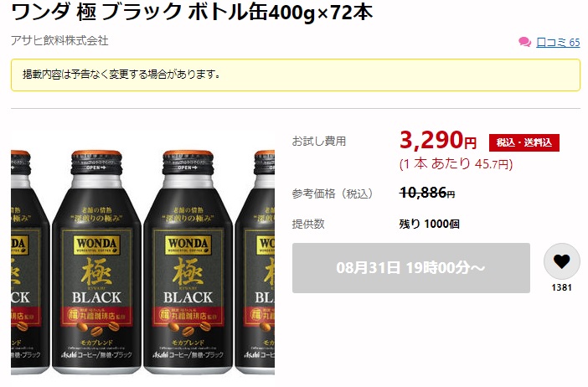588x387 pixels.
Task: Click the pink speech bubble review icon
Action: 524,42
